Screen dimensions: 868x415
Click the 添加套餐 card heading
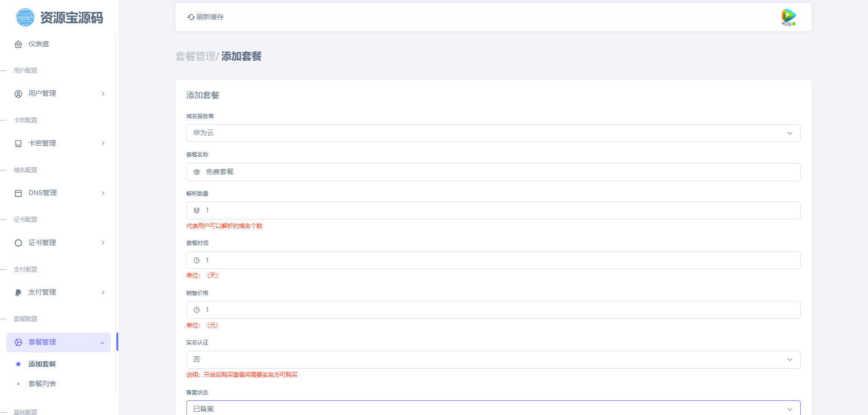[x=203, y=95]
